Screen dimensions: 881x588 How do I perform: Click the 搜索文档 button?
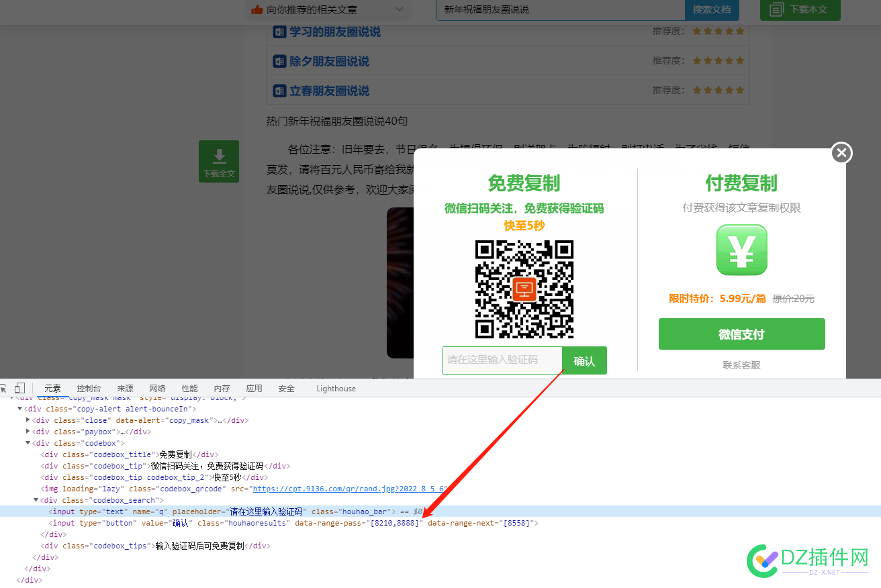coord(712,9)
